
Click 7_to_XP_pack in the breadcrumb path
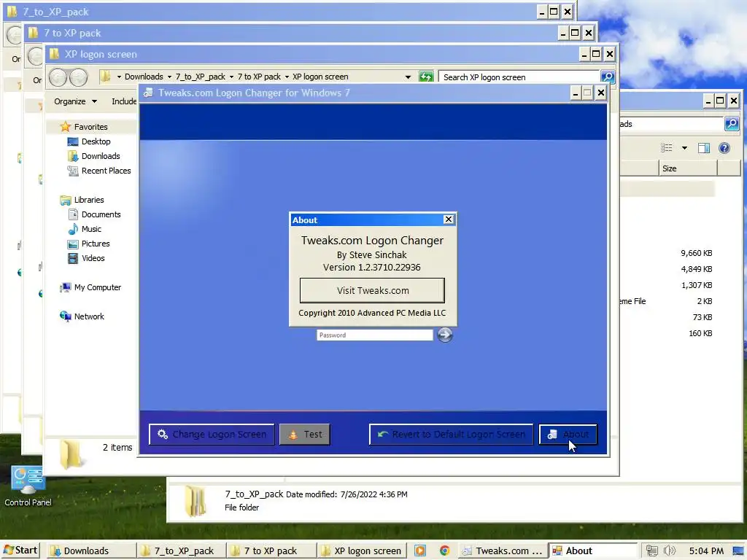(200, 77)
